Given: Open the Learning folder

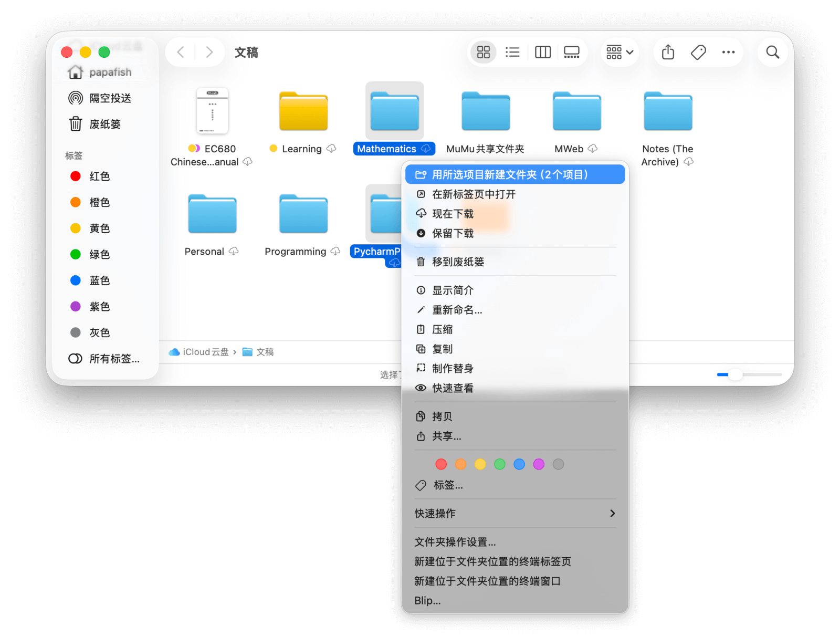Looking at the screenshot, I should click(303, 112).
